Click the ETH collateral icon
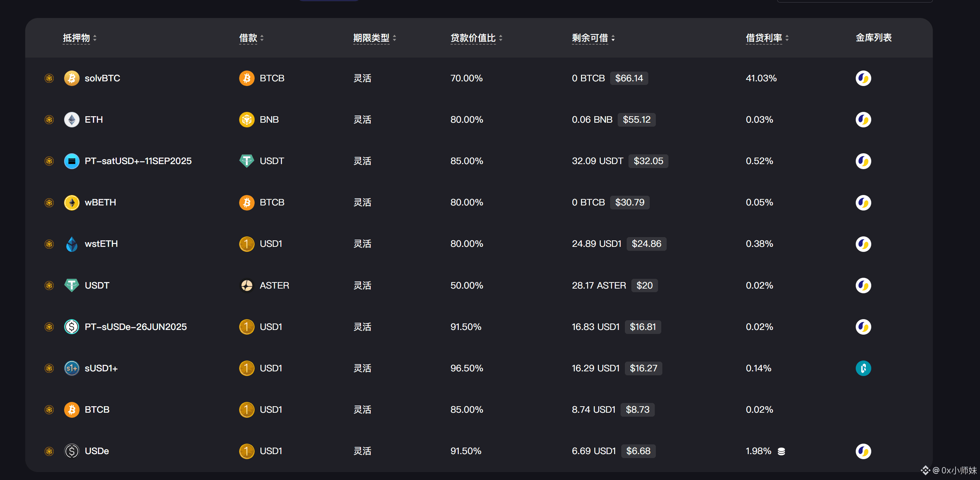Screen dimensions: 980x480 tap(72, 120)
